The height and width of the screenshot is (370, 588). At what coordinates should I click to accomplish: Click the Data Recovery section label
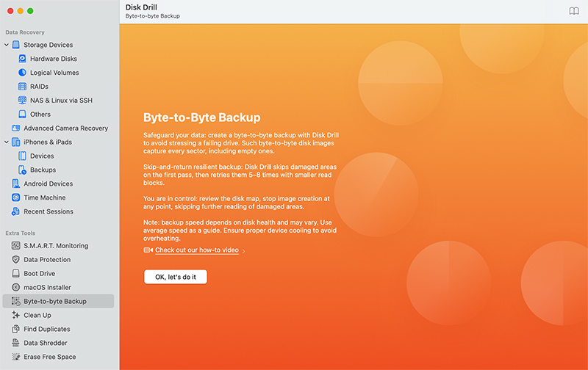pos(25,32)
